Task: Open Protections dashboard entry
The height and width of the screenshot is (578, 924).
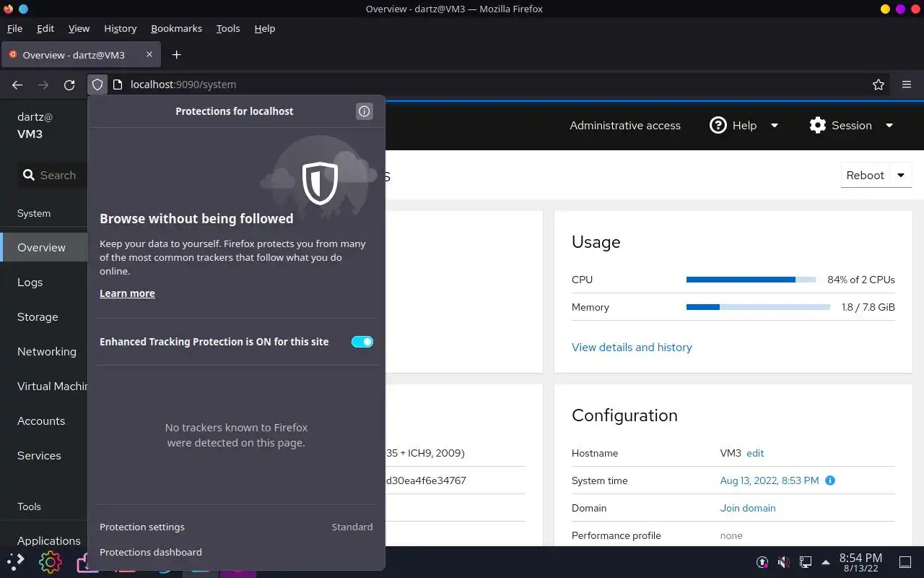Action: tap(236, 552)
